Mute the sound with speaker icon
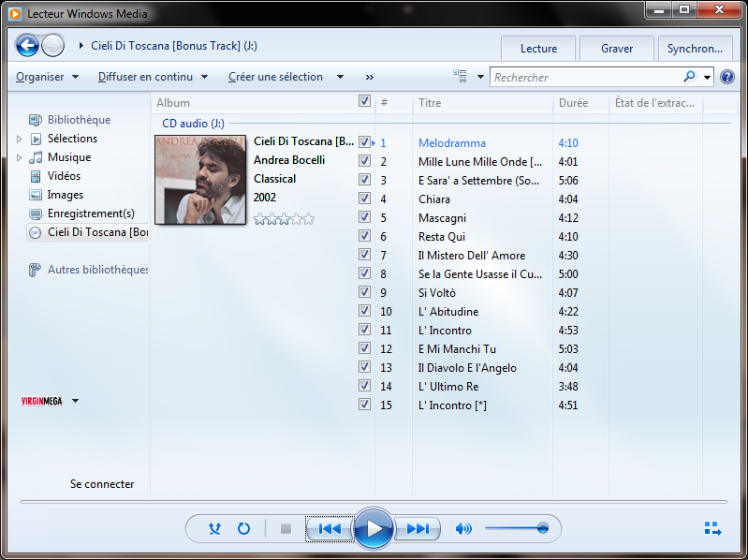Screen dimensions: 748x560 point(463,528)
